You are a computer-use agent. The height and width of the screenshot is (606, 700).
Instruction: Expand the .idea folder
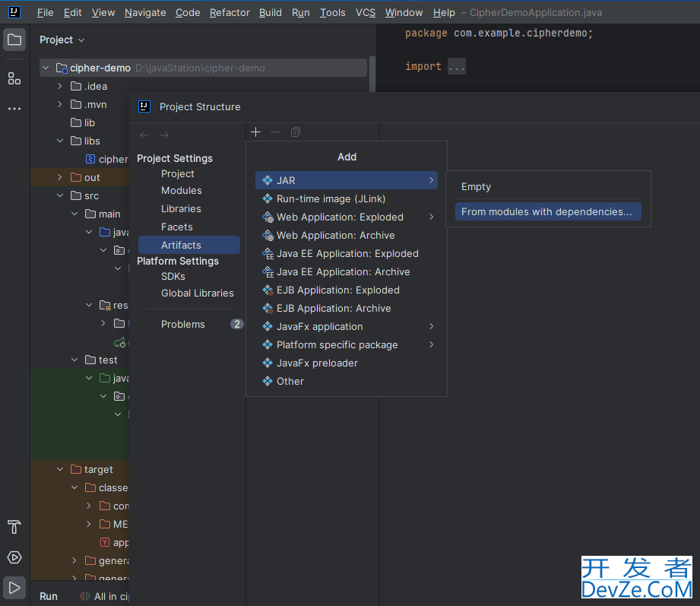click(x=60, y=86)
